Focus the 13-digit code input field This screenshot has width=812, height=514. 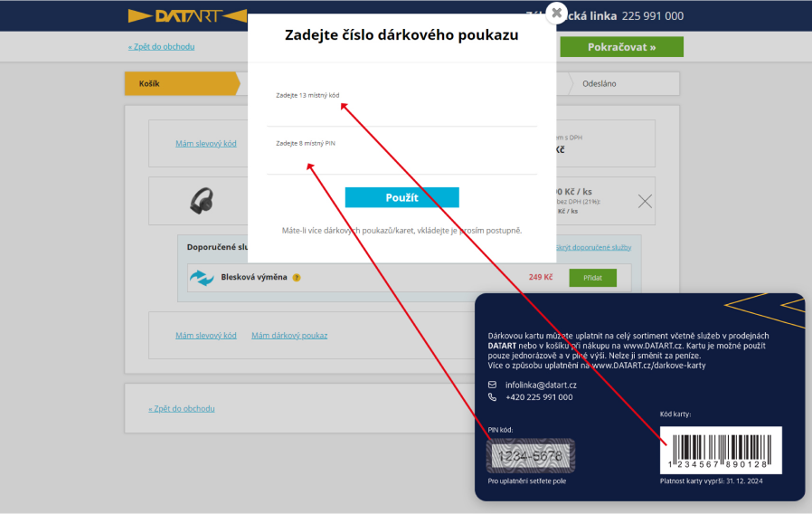401,113
